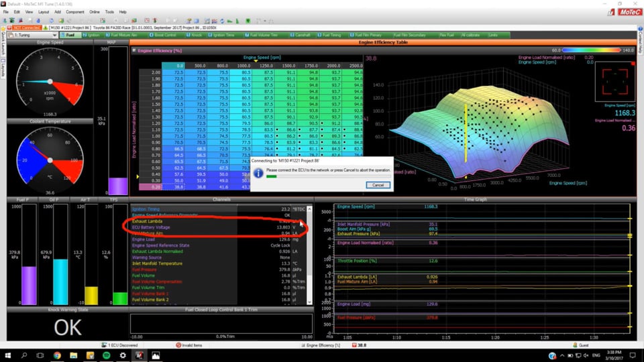644x362 pixels.
Task: Open Spotify from the taskbar
Action: tap(107, 355)
